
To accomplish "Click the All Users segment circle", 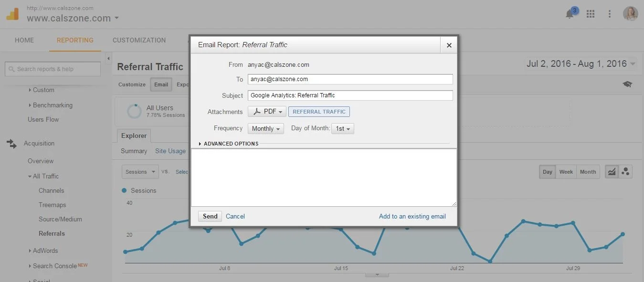I will coord(134,111).
